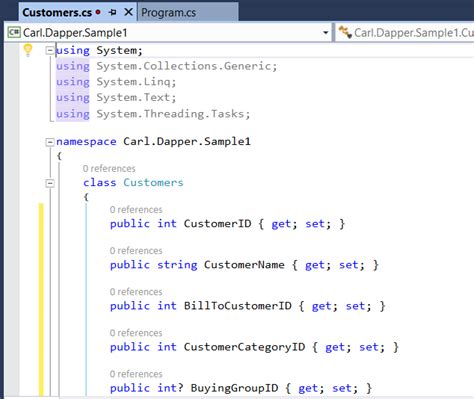Click the CustomerID property name

point(218,223)
